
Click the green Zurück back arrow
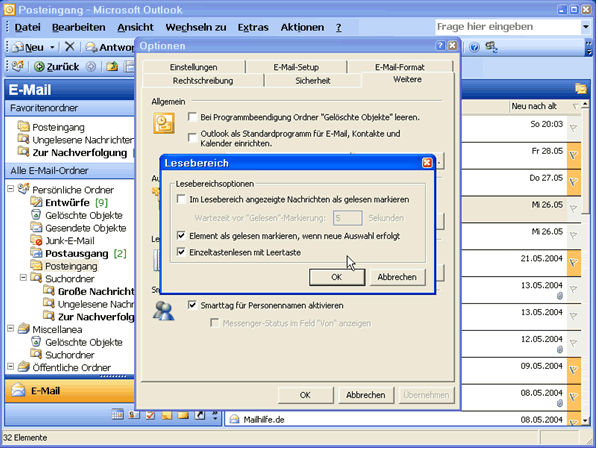pyautogui.click(x=39, y=67)
